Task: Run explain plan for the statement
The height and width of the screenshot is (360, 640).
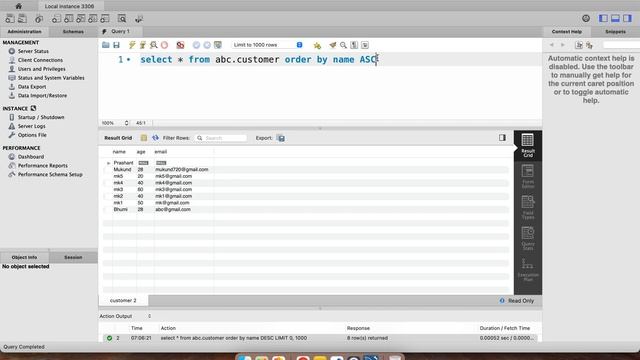Action: [x=153, y=45]
